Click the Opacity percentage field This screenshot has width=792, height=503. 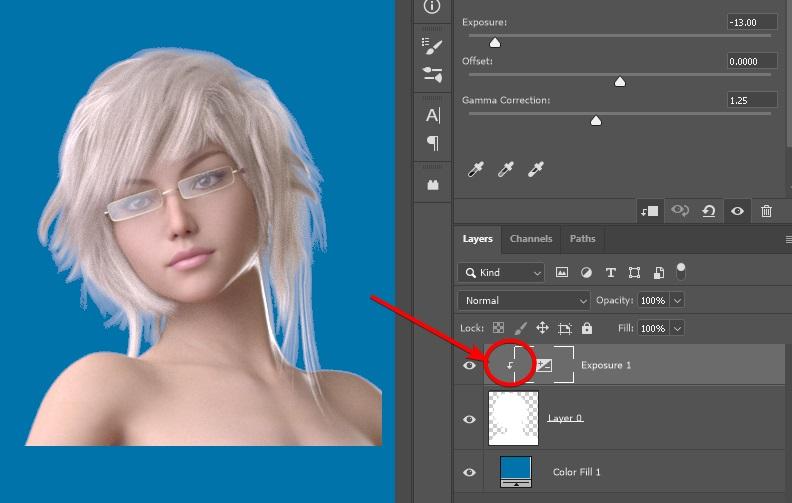click(x=653, y=300)
